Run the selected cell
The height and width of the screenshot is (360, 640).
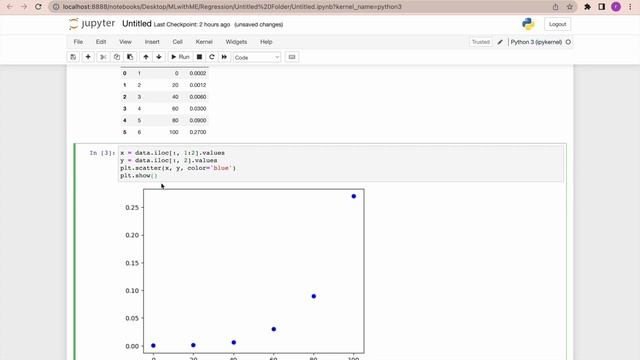point(180,57)
